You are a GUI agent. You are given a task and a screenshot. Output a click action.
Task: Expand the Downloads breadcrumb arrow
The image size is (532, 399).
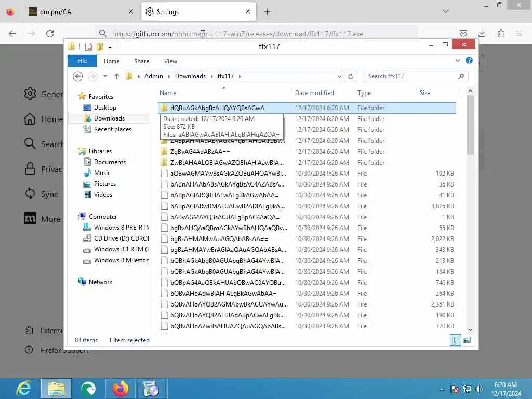(x=212, y=76)
